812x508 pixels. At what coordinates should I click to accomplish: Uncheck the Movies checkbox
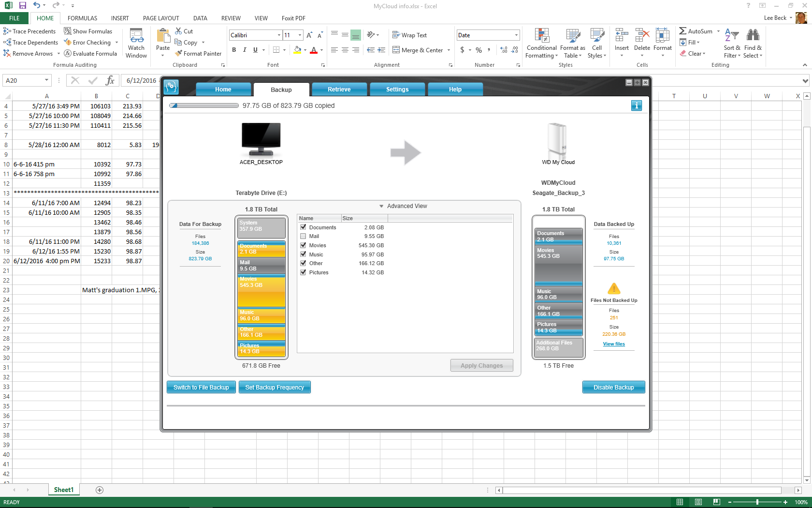(303, 245)
